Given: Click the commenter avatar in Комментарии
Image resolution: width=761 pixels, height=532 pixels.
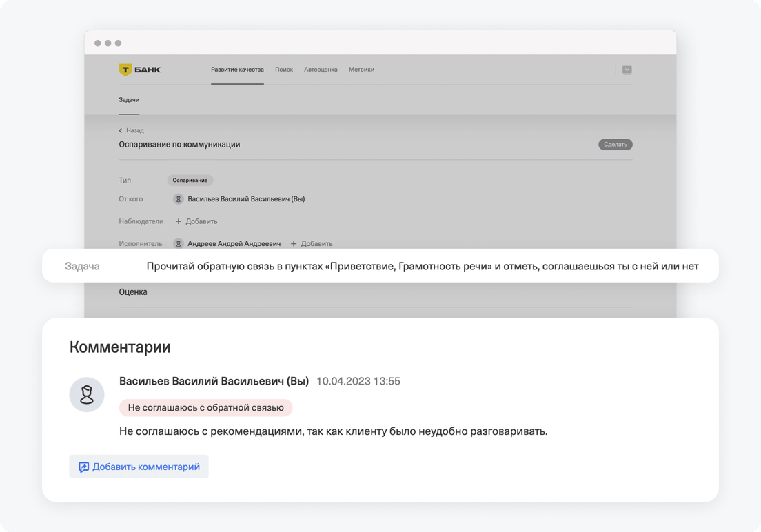Looking at the screenshot, I should point(87,395).
